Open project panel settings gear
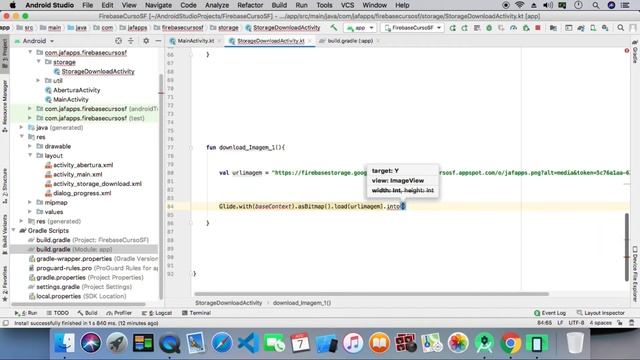This screenshot has width=640, height=360. tap(146, 41)
